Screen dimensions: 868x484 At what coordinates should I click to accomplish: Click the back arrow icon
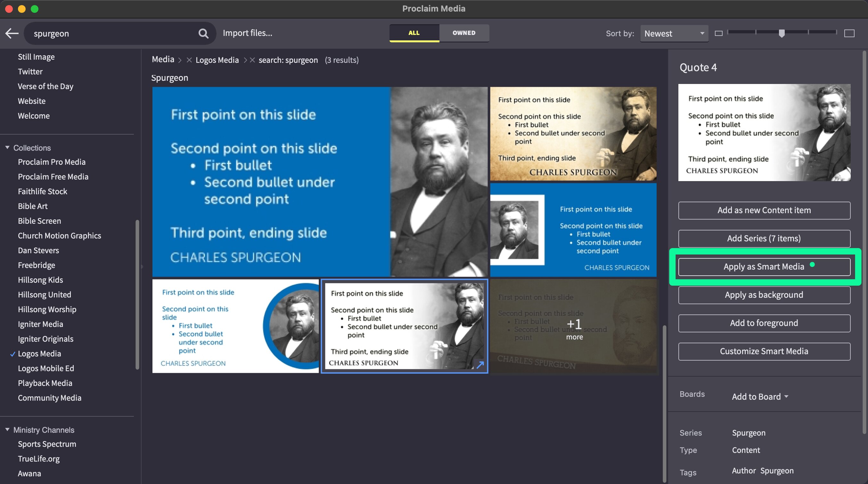point(12,33)
